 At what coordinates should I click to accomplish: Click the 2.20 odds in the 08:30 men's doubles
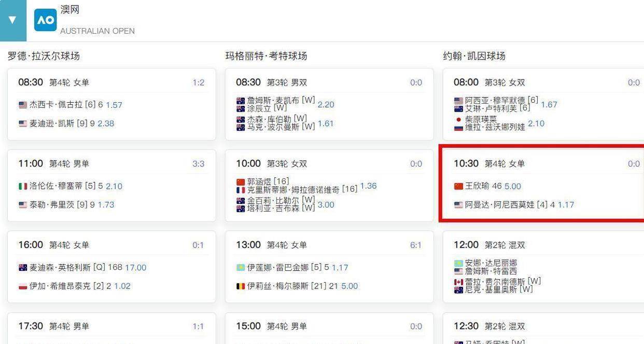click(326, 104)
